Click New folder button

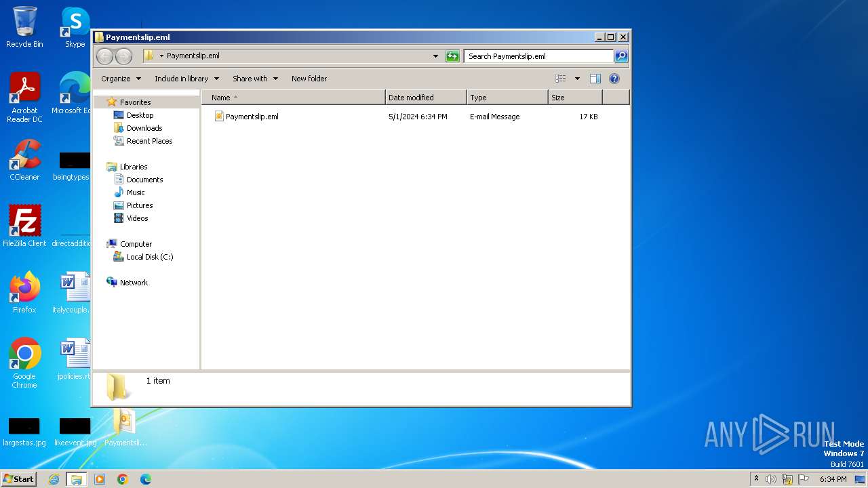coord(309,79)
